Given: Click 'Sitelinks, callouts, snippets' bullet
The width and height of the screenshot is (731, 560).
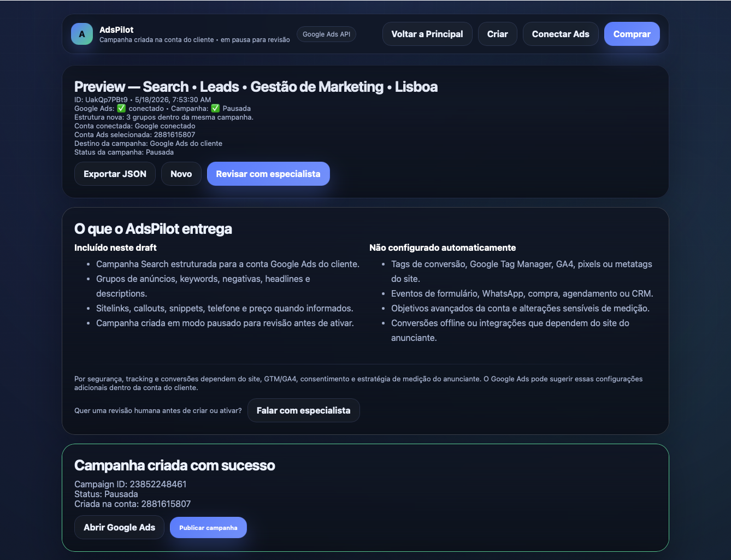Looking at the screenshot, I should click(225, 308).
